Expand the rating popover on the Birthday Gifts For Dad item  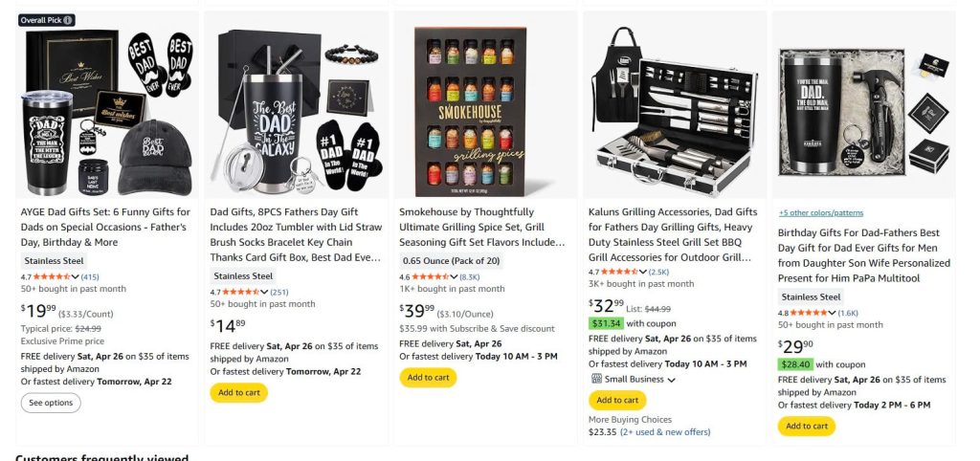(x=832, y=313)
